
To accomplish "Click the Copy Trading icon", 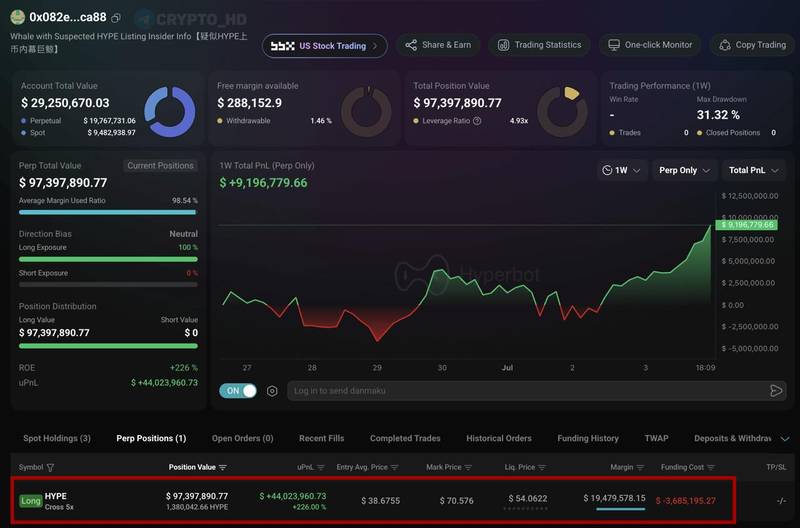I will [x=724, y=45].
